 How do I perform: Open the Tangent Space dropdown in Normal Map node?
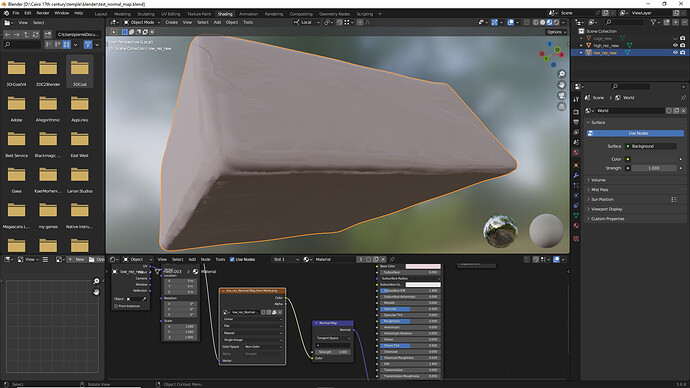pyautogui.click(x=333, y=338)
